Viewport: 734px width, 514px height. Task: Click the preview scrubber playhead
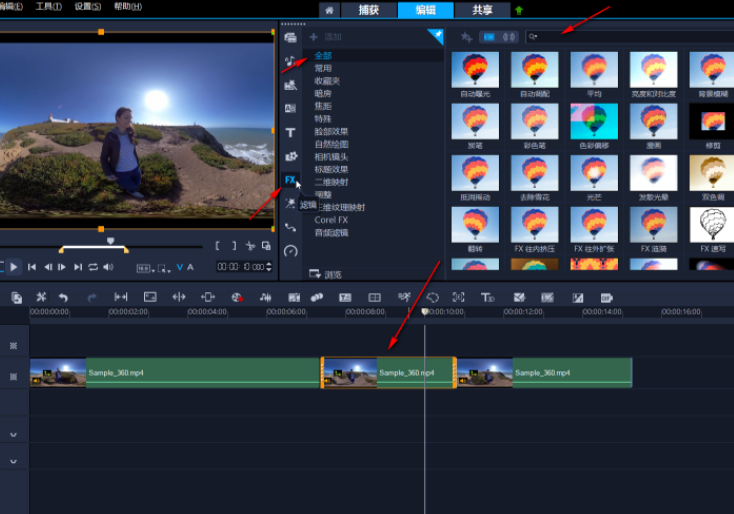click(110, 241)
